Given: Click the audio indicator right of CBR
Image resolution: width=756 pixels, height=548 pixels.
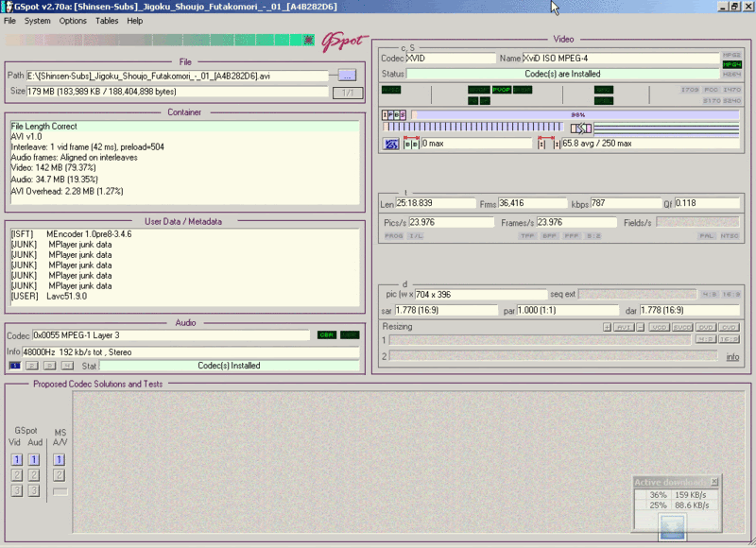Looking at the screenshot, I should (350, 335).
